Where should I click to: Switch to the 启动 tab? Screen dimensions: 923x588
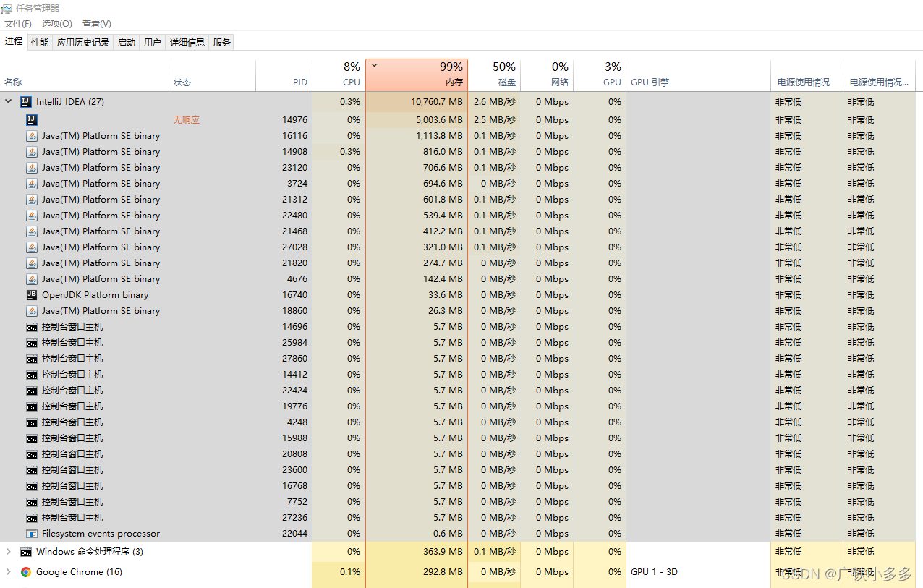[127, 42]
